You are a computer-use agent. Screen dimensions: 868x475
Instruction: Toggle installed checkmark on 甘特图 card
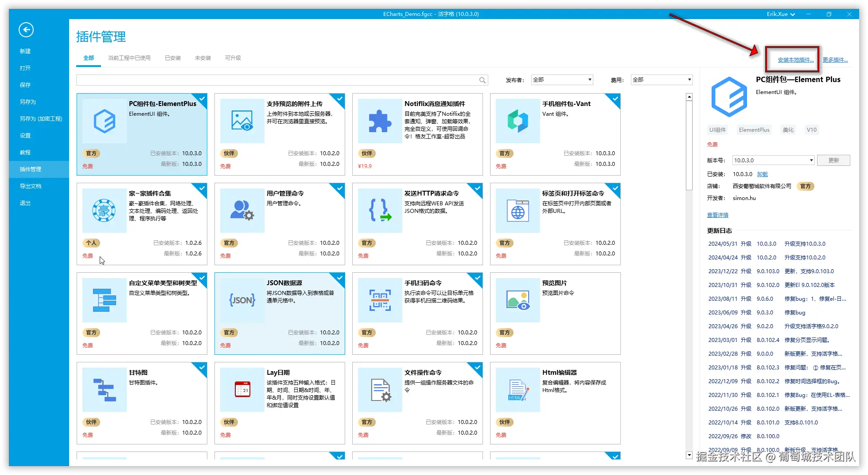(x=202, y=368)
